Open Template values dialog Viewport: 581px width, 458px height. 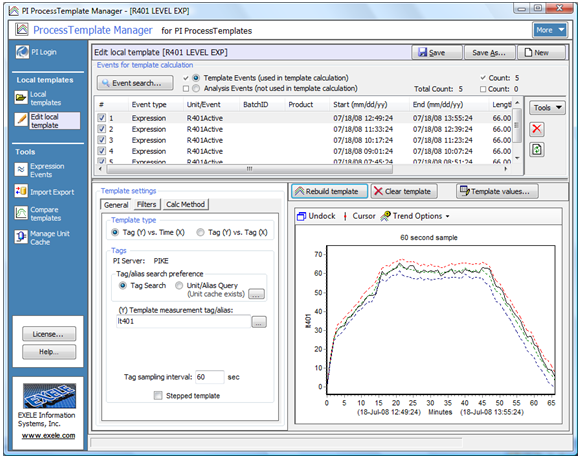pos(497,191)
